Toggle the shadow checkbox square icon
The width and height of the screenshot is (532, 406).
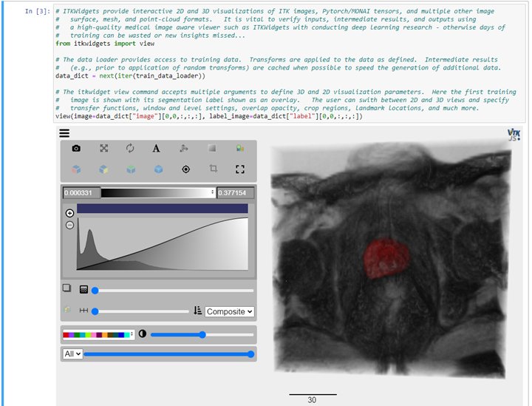66,288
